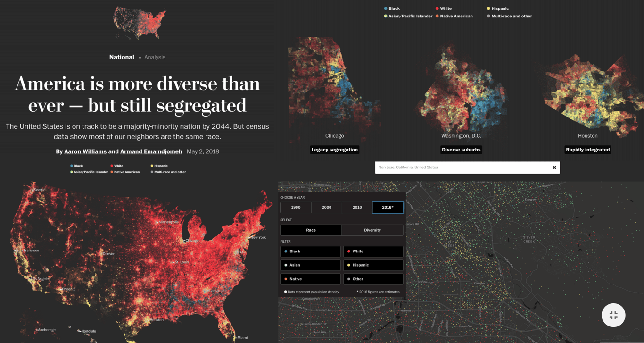Toggle the White filter button
The height and width of the screenshot is (343, 644).
[373, 251]
